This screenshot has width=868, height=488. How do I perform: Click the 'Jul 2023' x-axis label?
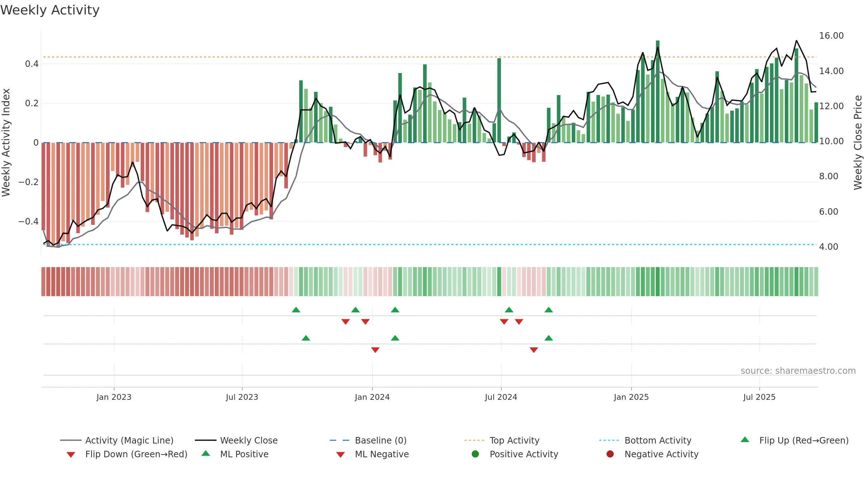pyautogui.click(x=242, y=397)
